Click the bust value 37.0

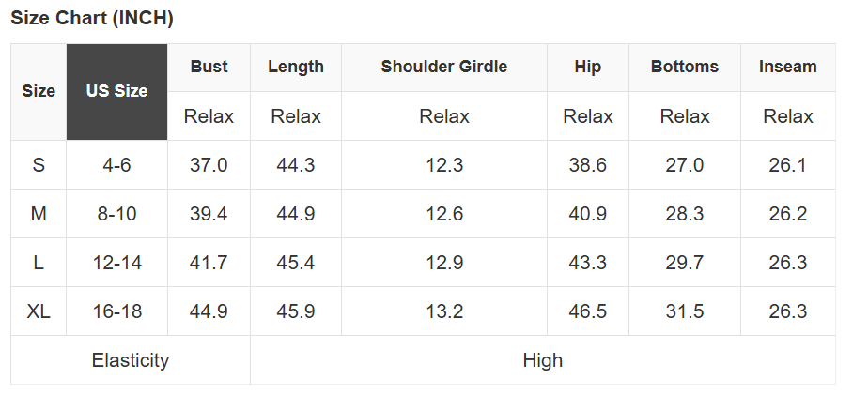[209, 165]
